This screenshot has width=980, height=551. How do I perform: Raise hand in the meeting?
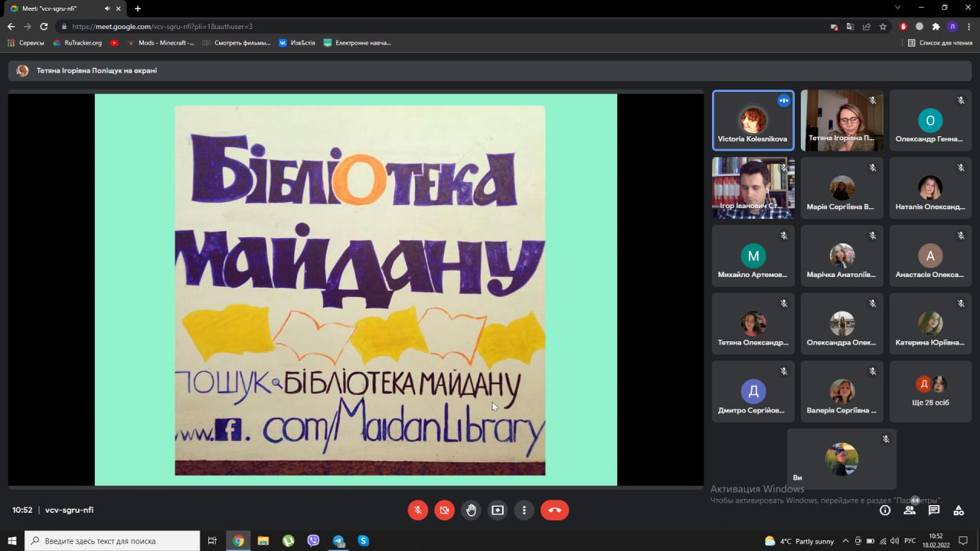471,510
